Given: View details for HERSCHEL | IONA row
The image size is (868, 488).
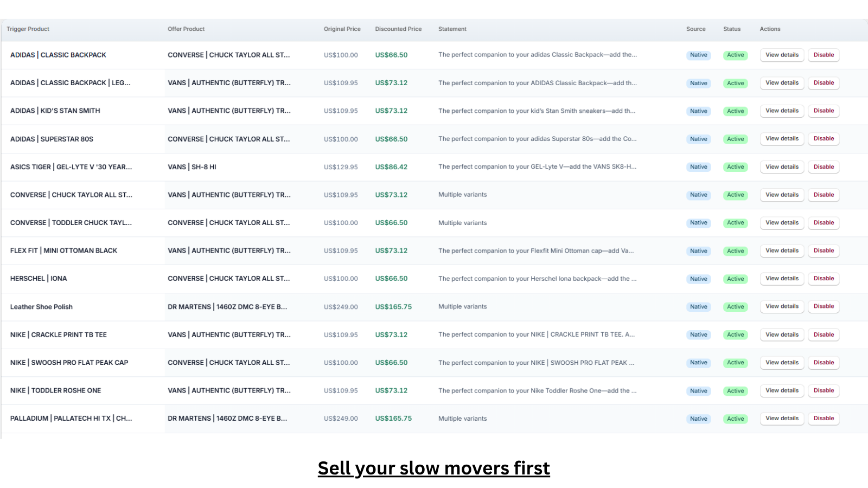Looking at the screenshot, I should click(x=782, y=279).
